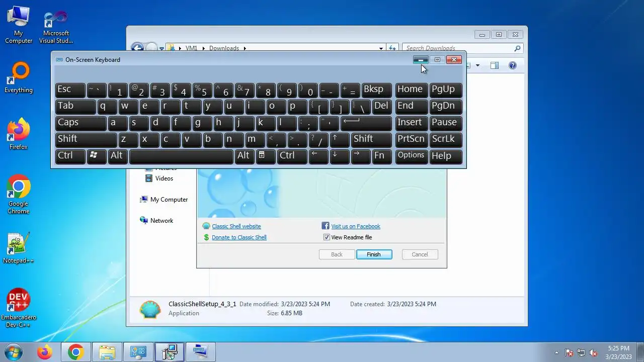Expand the address bar history dropdown
Screen dimensions: 644x362
(381, 48)
